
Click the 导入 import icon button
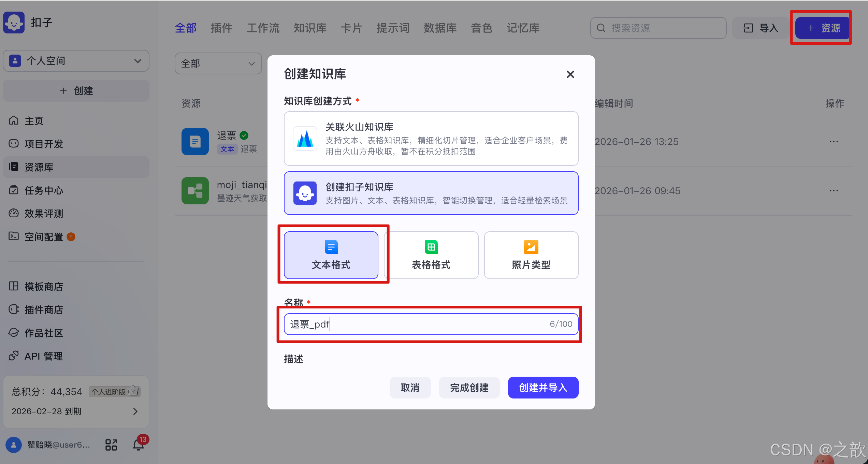pyautogui.click(x=748, y=28)
